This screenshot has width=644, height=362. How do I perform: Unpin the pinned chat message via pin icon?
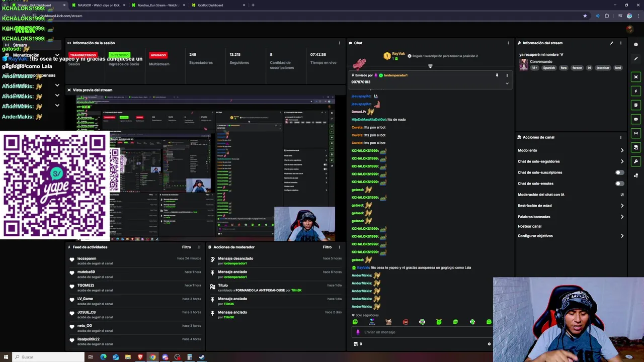pyautogui.click(x=497, y=75)
